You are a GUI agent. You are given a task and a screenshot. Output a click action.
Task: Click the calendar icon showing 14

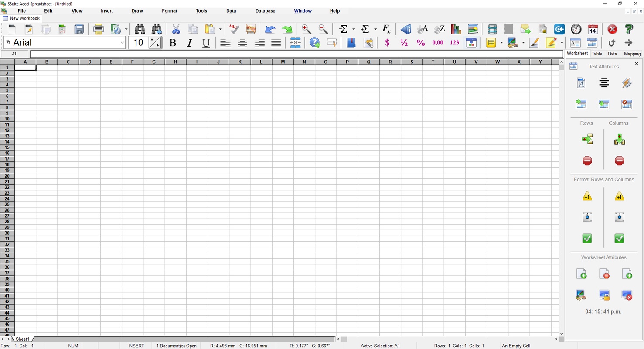pyautogui.click(x=593, y=29)
